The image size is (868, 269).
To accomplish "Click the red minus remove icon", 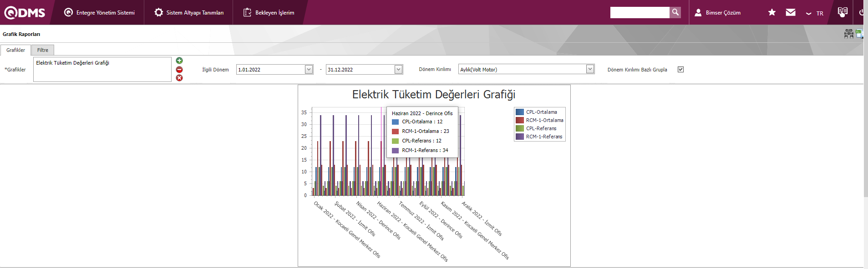I will click(179, 70).
